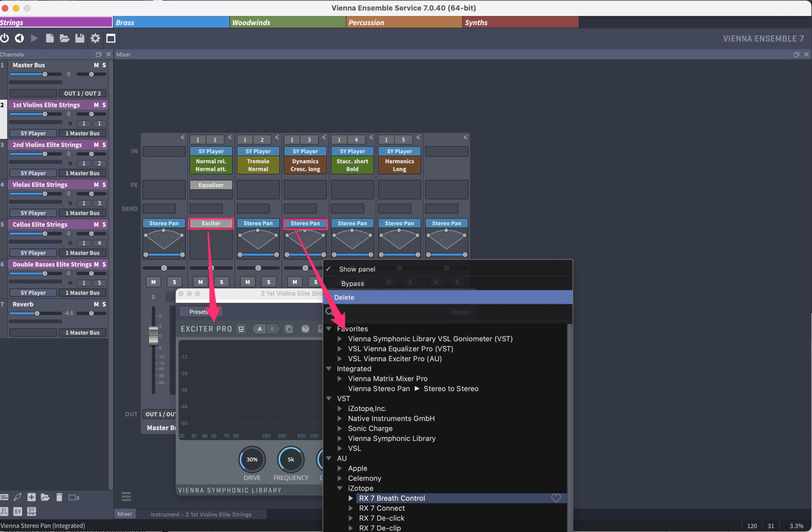The height and width of the screenshot is (532, 812).
Task: Switch to the Percussion instance tab
Action: click(x=404, y=22)
